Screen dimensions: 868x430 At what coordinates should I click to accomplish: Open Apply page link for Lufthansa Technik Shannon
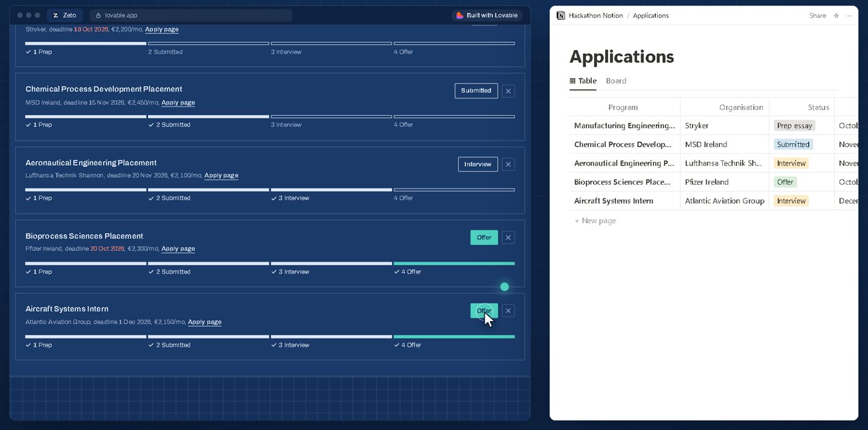221,175
